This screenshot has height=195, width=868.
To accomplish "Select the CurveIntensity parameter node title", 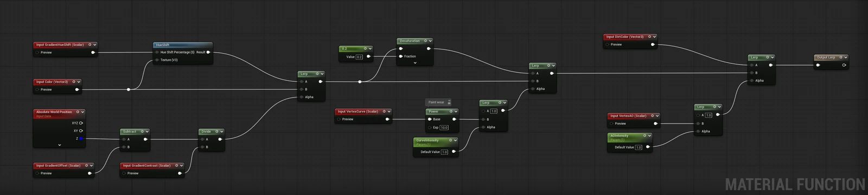I will [427, 140].
